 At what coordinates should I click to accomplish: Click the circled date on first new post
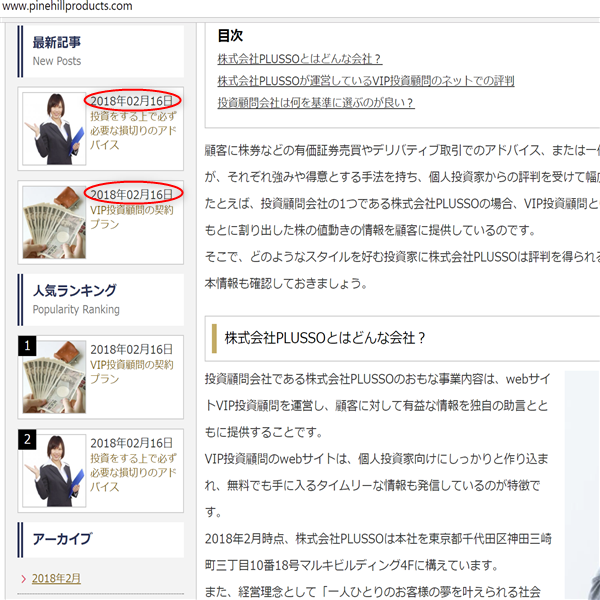click(132, 100)
